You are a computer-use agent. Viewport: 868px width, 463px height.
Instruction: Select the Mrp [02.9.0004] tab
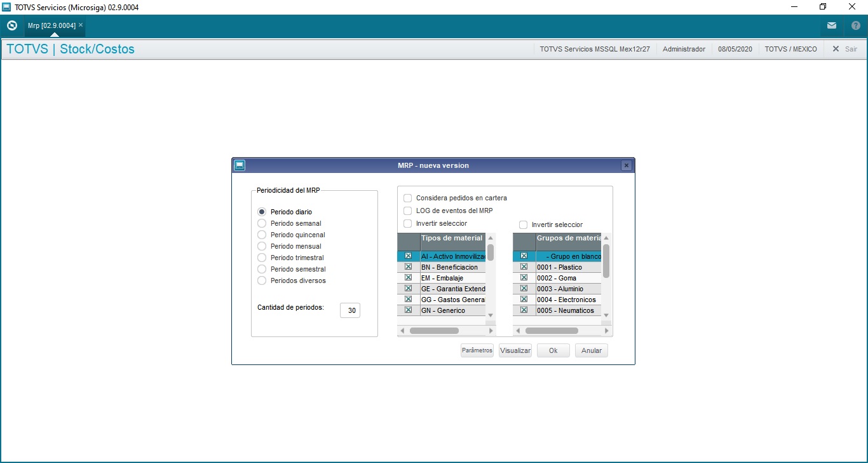[x=51, y=25]
